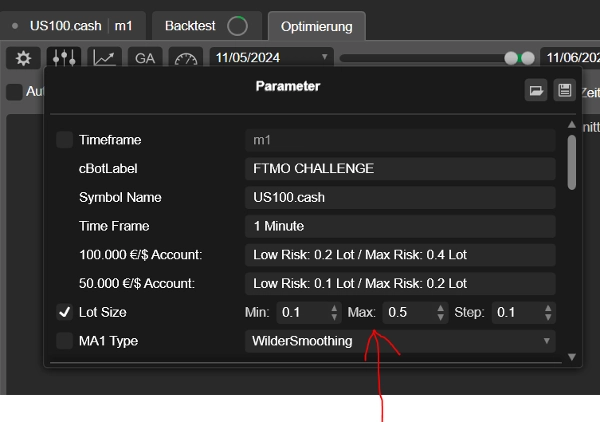This screenshot has height=422, width=600.
Task: Select the GA genetic algorithm button
Action: tap(145, 57)
